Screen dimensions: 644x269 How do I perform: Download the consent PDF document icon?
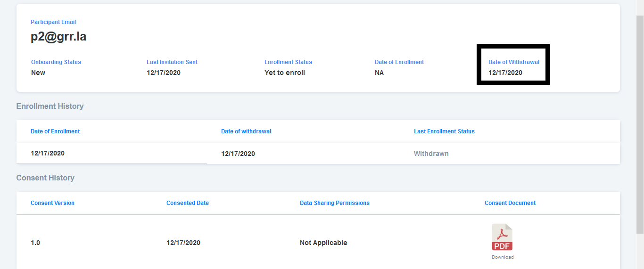502,237
